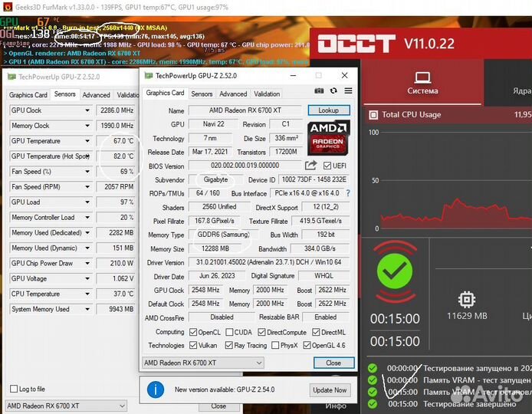Open Validation tab in front GPU-Z
This screenshot has height=414, width=532.
tap(267, 94)
